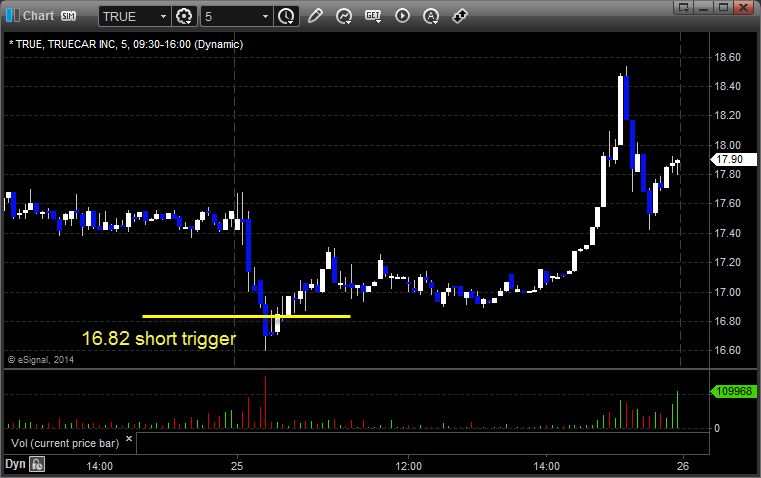Maximize the chart window

[x=723, y=7]
